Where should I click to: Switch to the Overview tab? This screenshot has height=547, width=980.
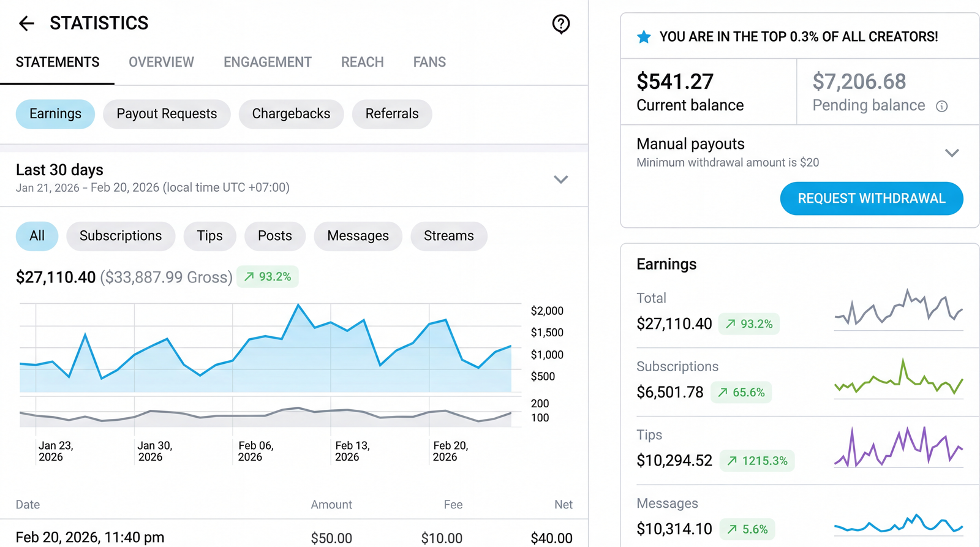point(161,62)
